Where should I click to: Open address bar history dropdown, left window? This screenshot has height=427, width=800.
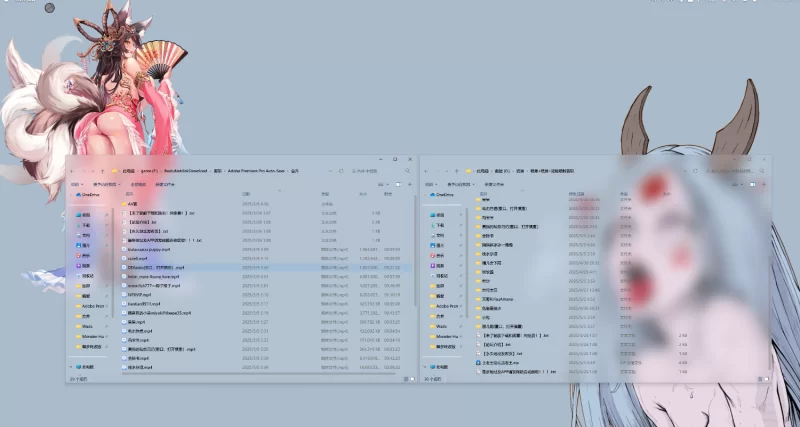(331, 171)
